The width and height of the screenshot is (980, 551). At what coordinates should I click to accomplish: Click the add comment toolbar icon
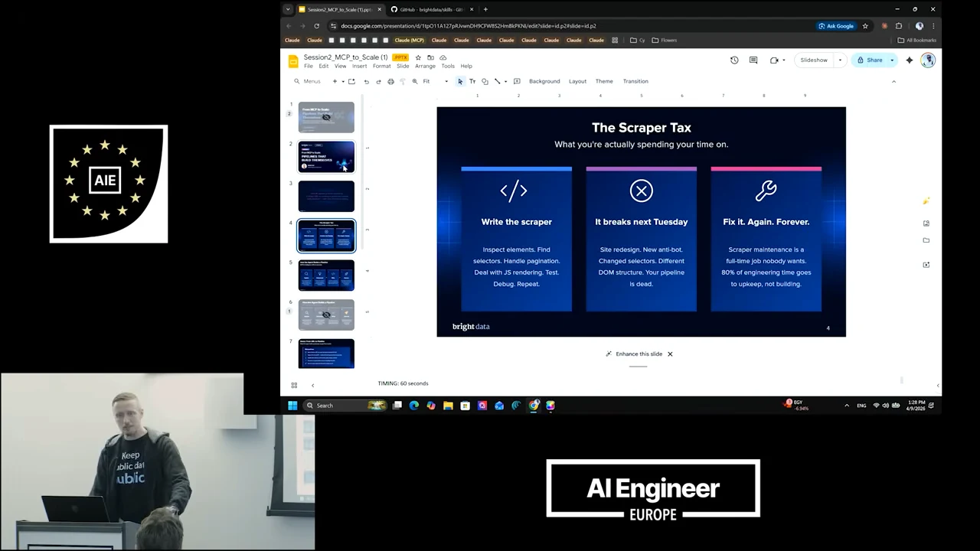[x=517, y=81]
